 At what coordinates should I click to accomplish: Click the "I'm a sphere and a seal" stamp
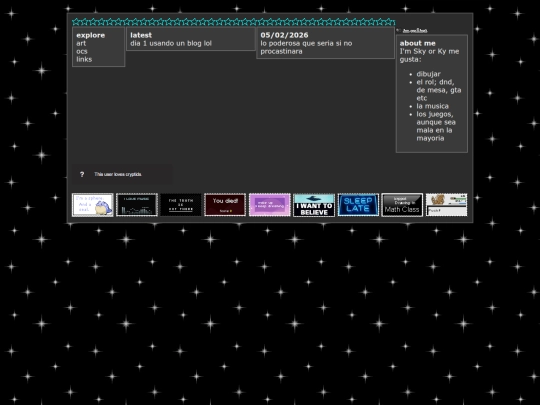coord(92,205)
